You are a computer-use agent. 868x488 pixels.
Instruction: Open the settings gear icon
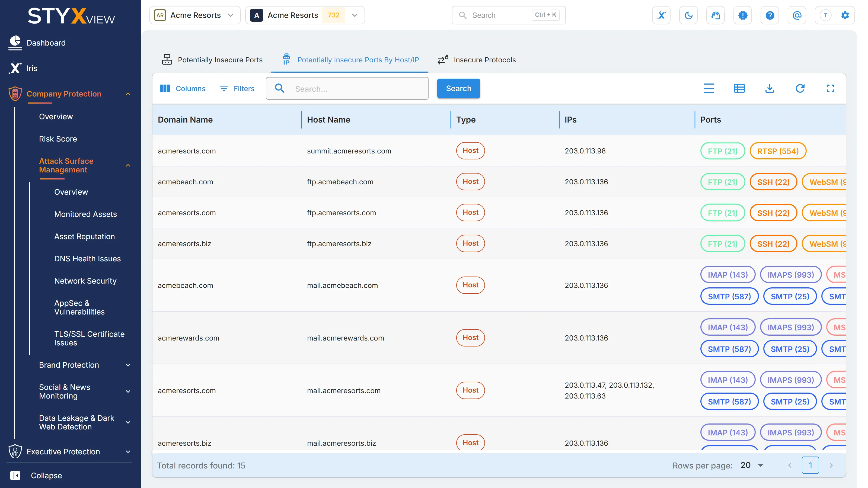point(845,15)
